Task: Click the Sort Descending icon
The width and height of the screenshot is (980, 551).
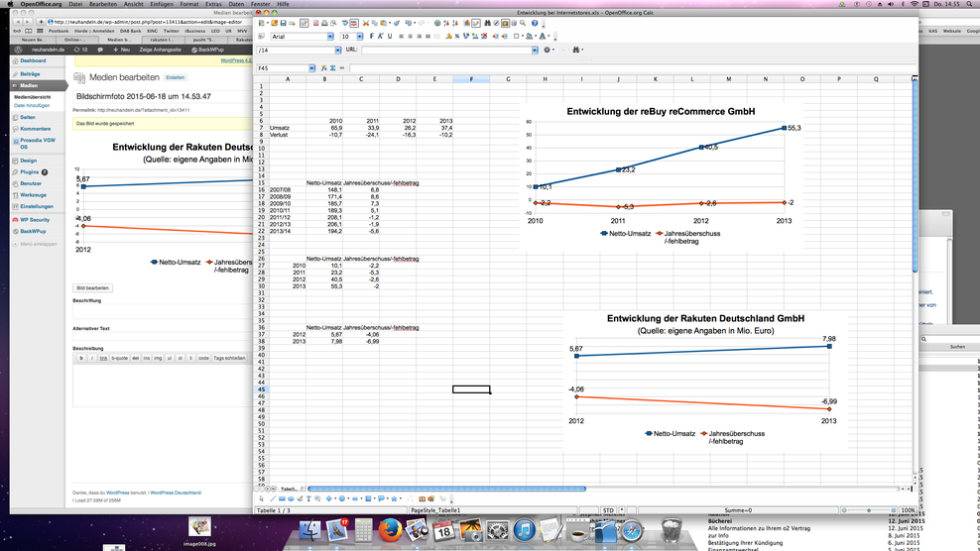Action: 455,23
